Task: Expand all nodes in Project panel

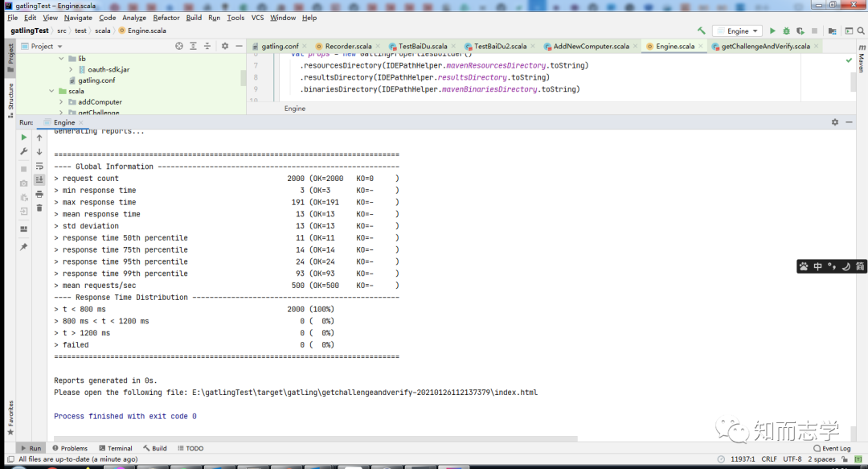Action: tap(193, 46)
